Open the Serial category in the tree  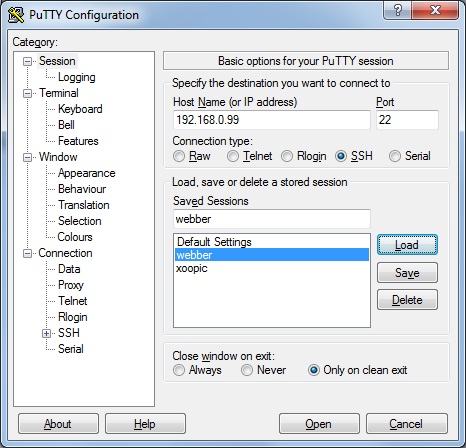(71, 349)
